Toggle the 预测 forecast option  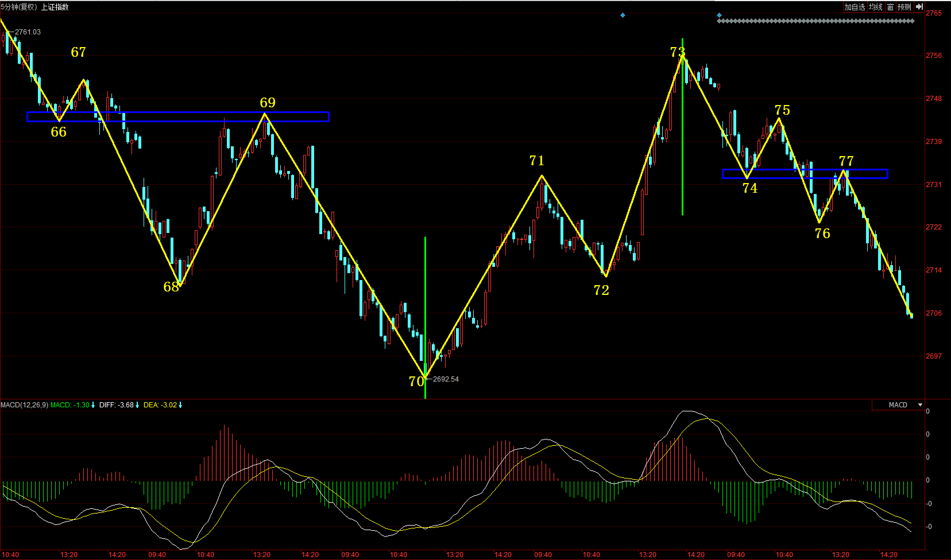(904, 7)
